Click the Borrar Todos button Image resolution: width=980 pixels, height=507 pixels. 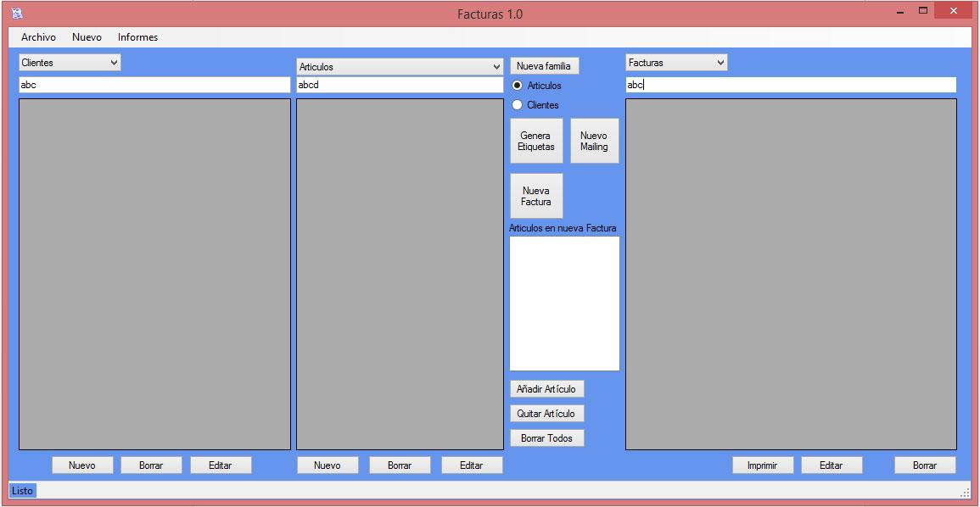click(547, 438)
